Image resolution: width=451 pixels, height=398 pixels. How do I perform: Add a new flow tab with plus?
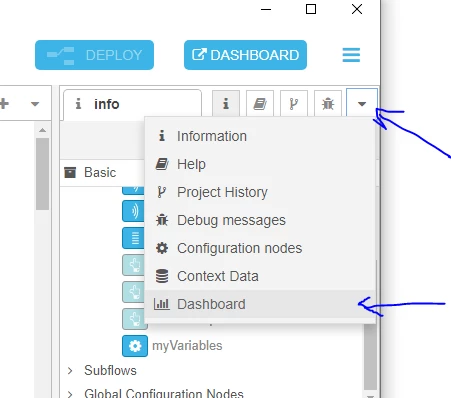pyautogui.click(x=4, y=104)
